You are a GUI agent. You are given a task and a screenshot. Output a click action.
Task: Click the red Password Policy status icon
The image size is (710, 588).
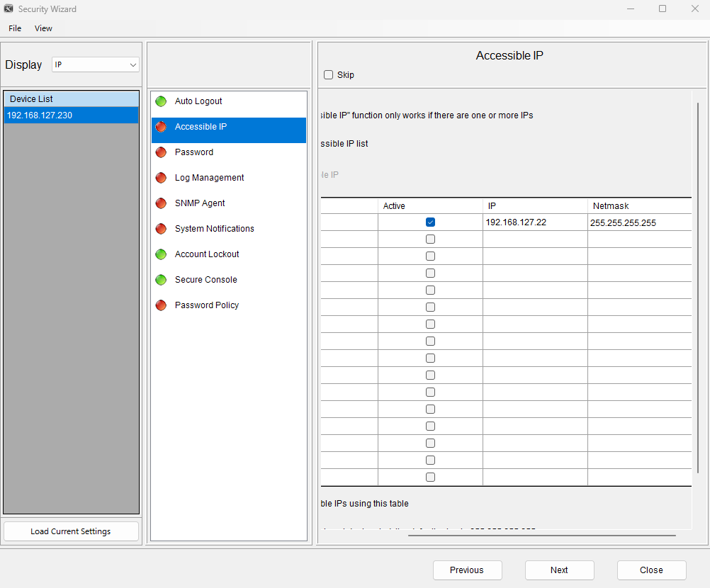coord(161,305)
